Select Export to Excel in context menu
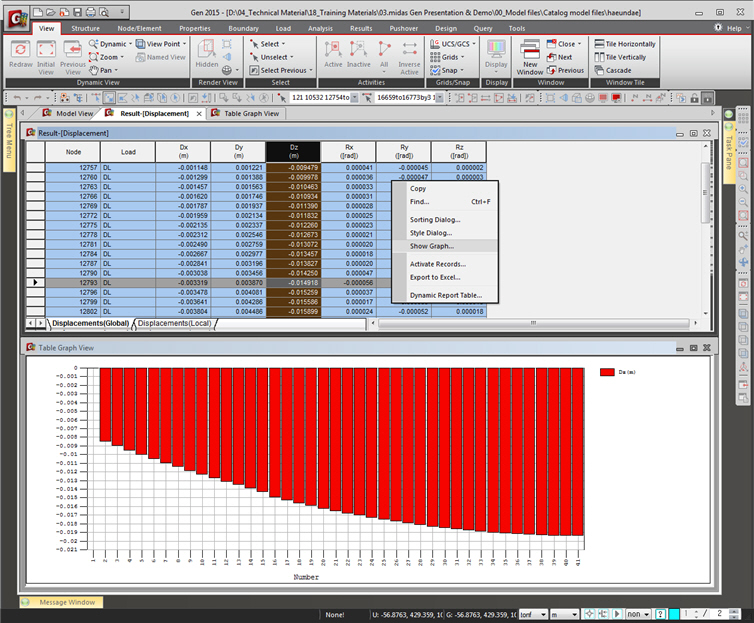 435,277
